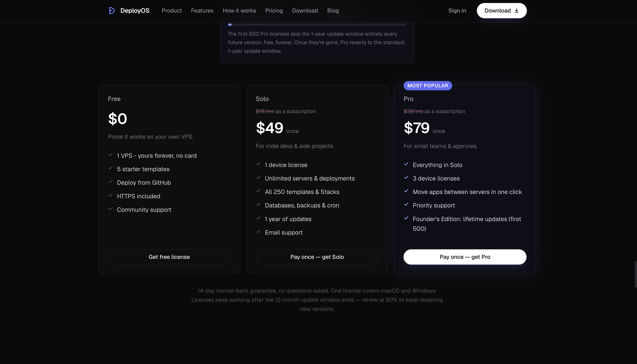637x364 pixels.
Task: Click checkmark beside 'Founder's Edition: lifetime updates'
Action: 406,218
